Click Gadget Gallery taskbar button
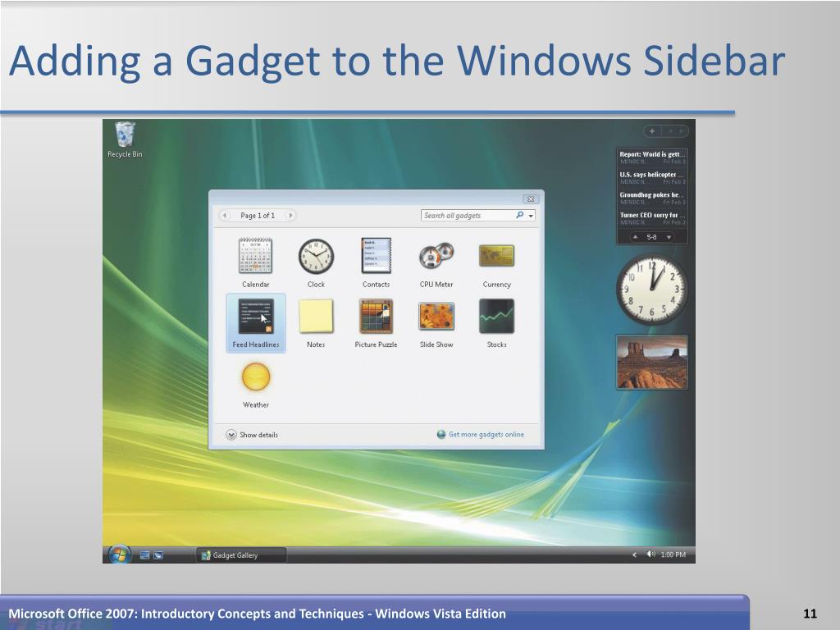The image size is (840, 630). coord(241,555)
